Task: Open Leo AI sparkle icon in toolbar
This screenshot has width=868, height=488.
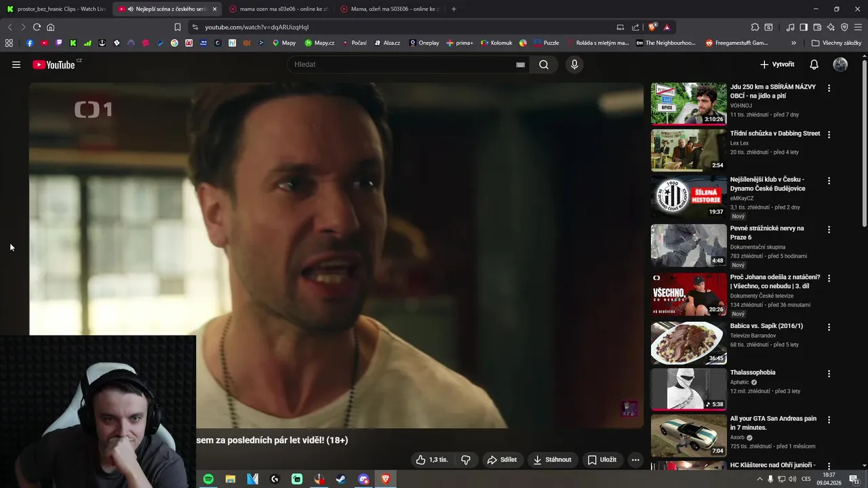Action: [831, 27]
